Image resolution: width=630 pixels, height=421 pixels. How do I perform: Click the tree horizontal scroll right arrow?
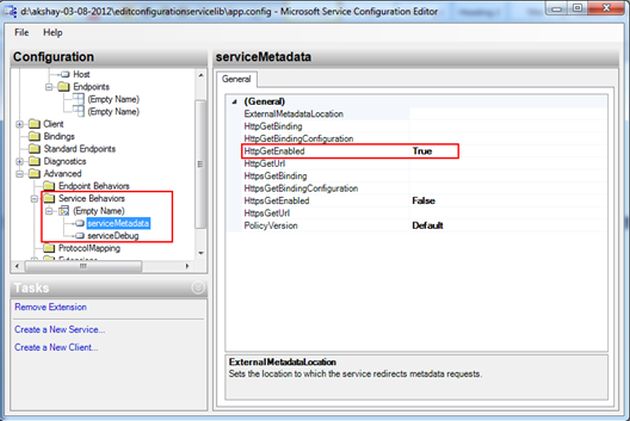coord(187,266)
